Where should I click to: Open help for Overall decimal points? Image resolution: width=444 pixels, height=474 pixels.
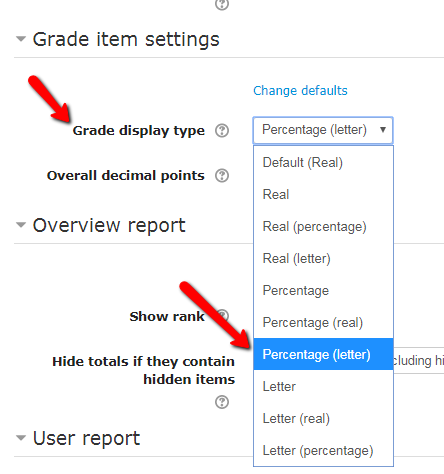point(222,176)
